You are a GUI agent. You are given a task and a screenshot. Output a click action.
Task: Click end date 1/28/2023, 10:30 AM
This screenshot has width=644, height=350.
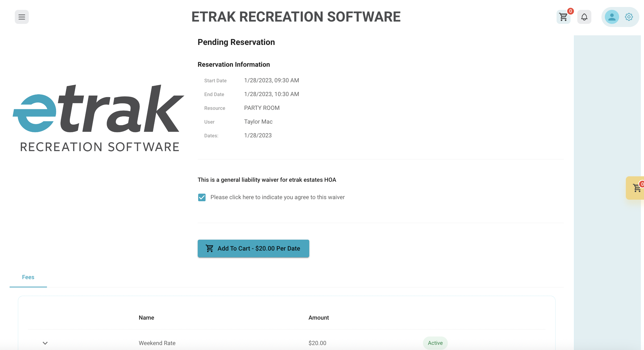pos(272,94)
